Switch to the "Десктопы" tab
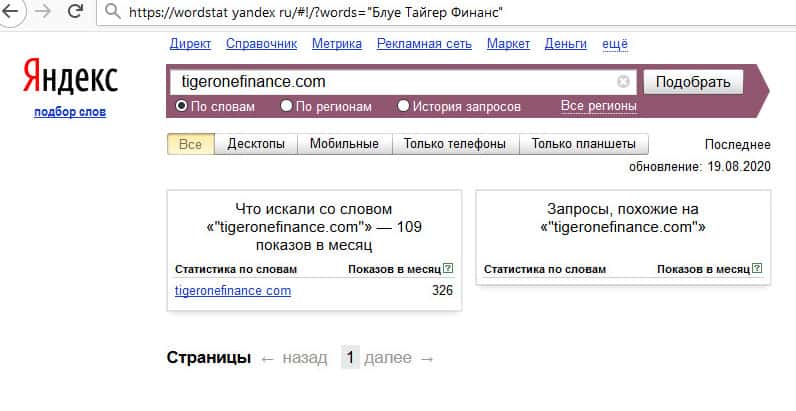The image size is (796, 411). coord(257,144)
